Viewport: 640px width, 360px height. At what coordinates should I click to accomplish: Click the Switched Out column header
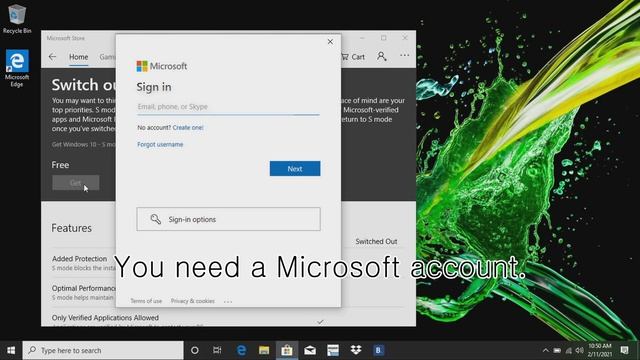[x=376, y=241]
